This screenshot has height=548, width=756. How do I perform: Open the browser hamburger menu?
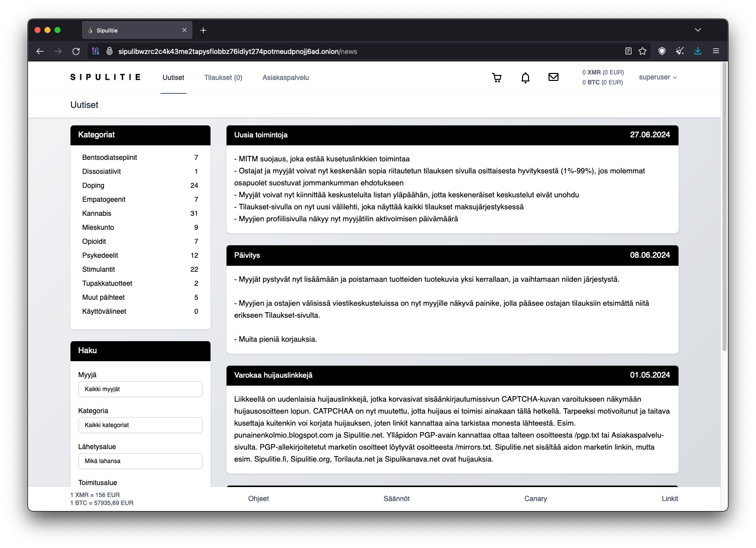[x=716, y=51]
